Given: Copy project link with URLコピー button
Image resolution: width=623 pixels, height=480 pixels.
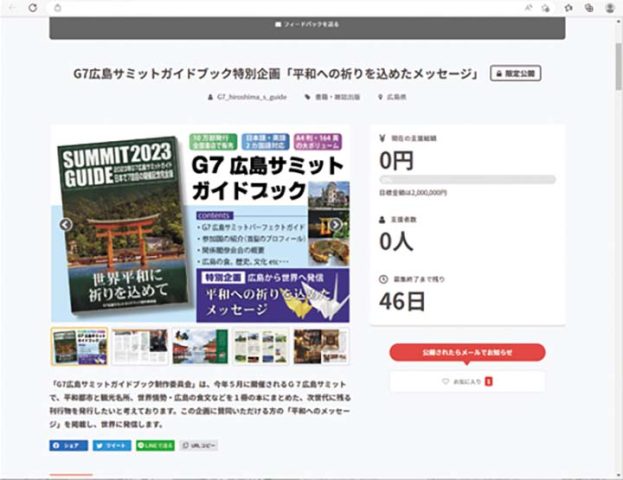Looking at the screenshot, I should [x=199, y=445].
